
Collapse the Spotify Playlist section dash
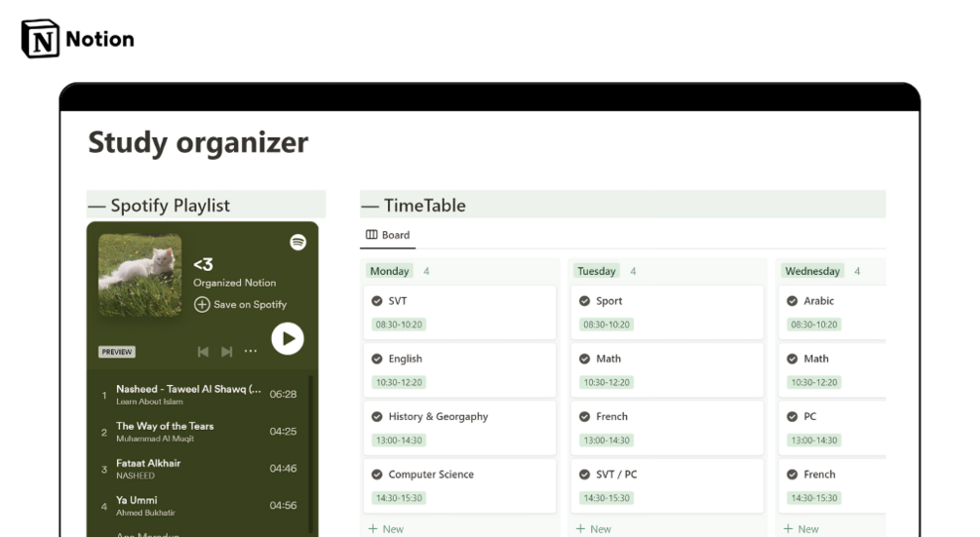pos(97,206)
